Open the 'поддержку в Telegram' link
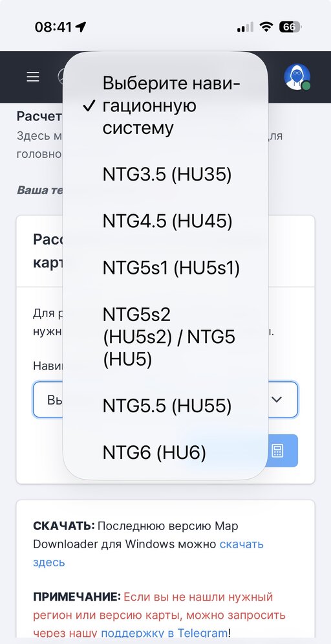Screen dimensions: 331x644 click(x=164, y=633)
